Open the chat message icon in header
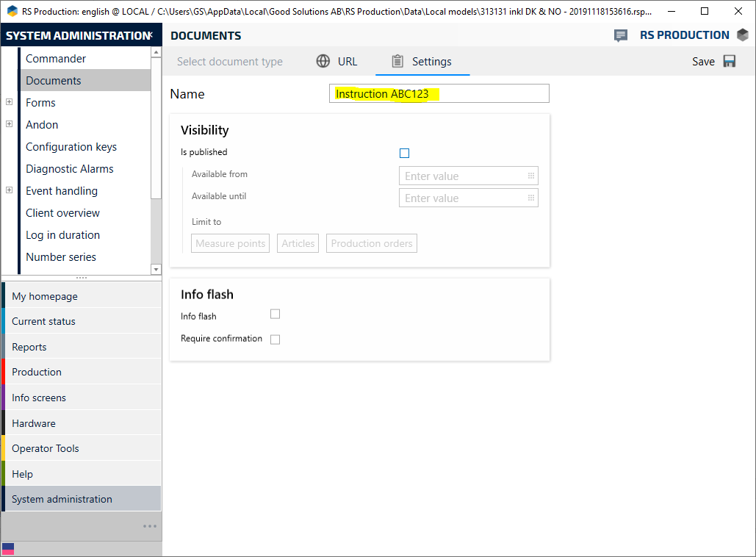 point(621,36)
